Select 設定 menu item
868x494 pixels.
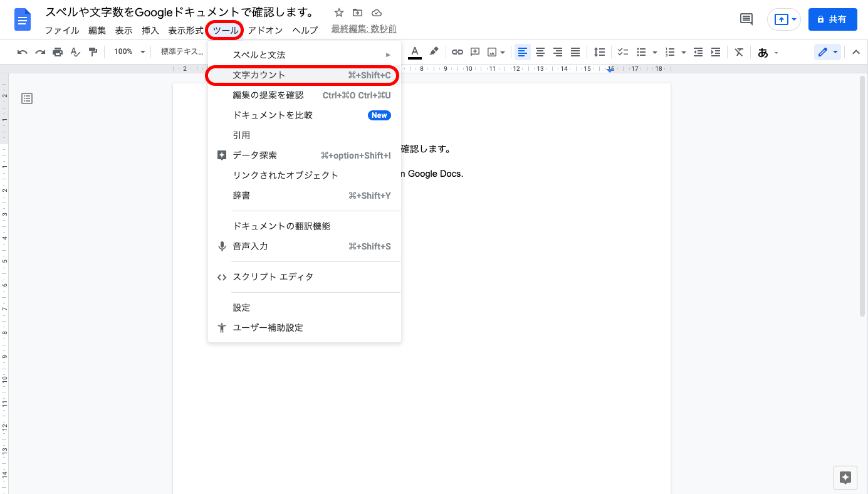[305, 308]
